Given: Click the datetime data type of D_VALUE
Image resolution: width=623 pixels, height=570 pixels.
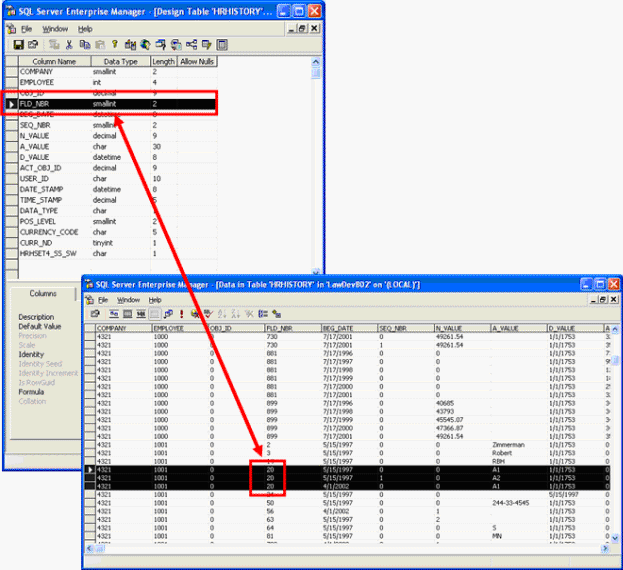Looking at the screenshot, I should point(107,157).
